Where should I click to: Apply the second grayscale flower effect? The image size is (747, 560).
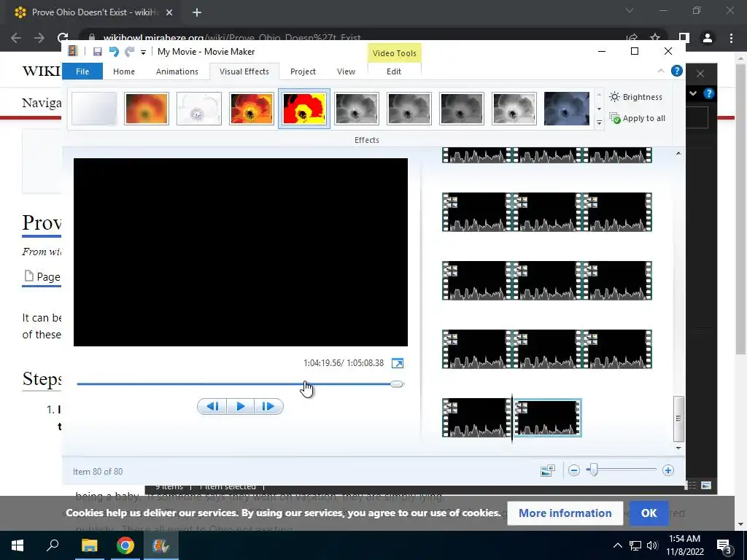[409, 109]
